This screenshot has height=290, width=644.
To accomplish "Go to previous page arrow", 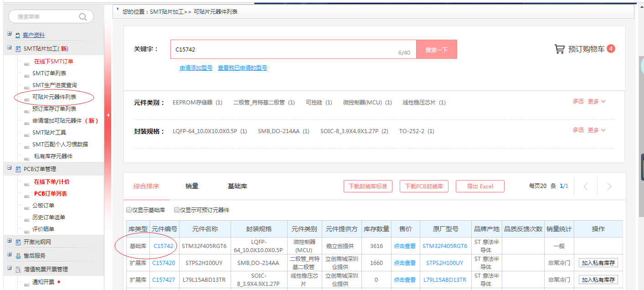I will coord(586,186).
